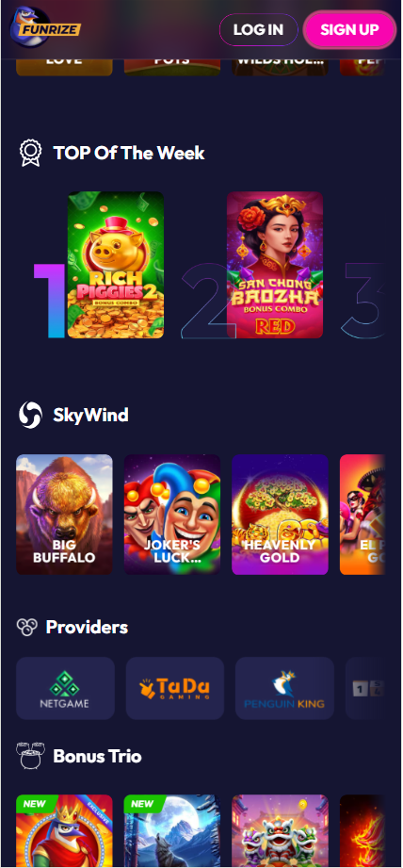Screen dimensions: 403x868
Task: Open the NetGame provider tile
Action: click(65, 688)
